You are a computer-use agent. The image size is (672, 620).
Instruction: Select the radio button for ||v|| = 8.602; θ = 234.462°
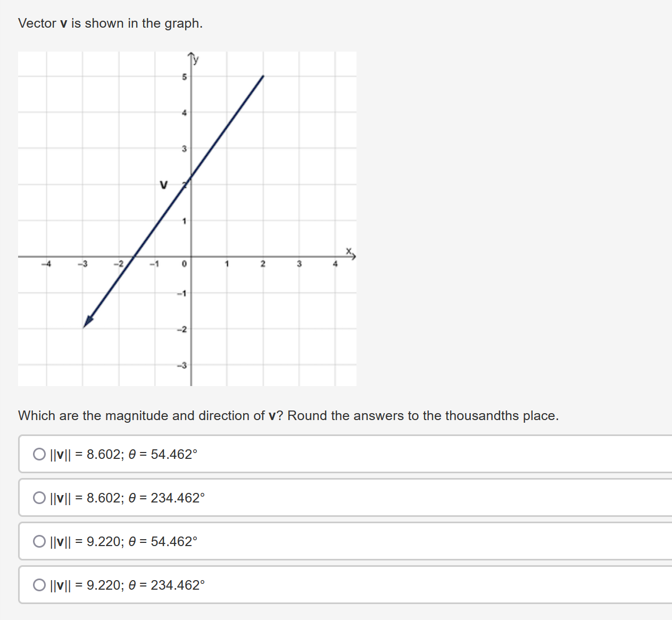click(38, 498)
